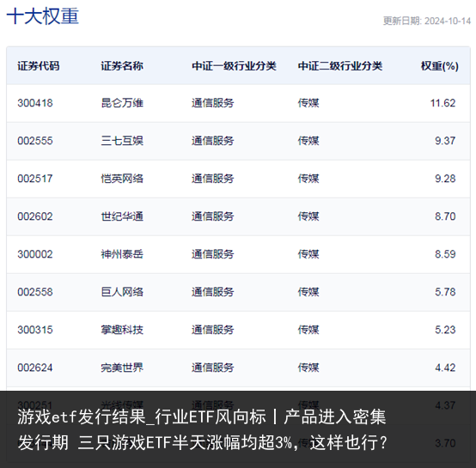Select the 神州泰岳 stock name

tap(122, 254)
